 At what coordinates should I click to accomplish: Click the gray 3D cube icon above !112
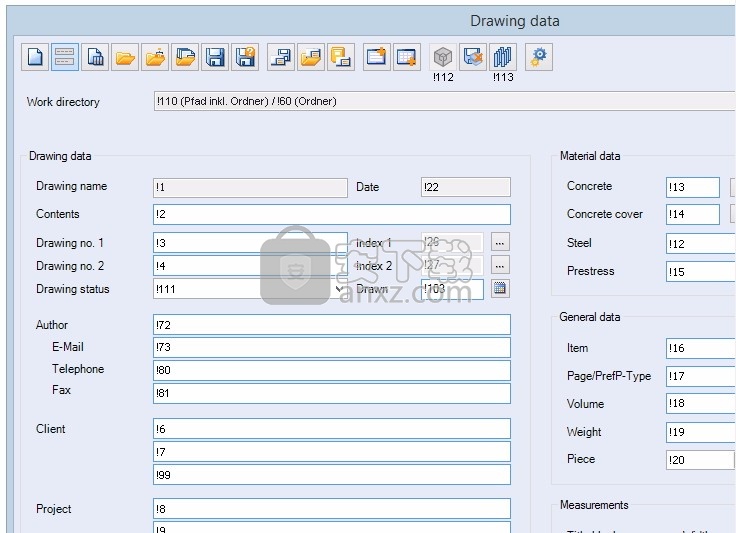coord(443,57)
